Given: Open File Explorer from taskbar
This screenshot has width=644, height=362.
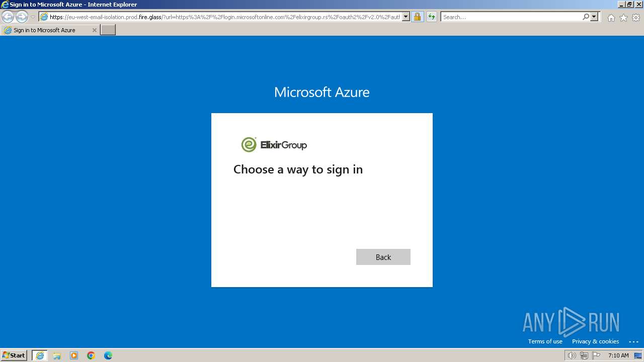Looking at the screenshot, I should pos(57,355).
